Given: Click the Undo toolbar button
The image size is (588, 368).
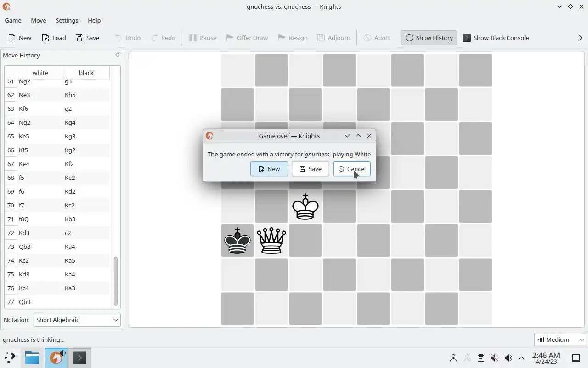Looking at the screenshot, I should pyautogui.click(x=127, y=38).
